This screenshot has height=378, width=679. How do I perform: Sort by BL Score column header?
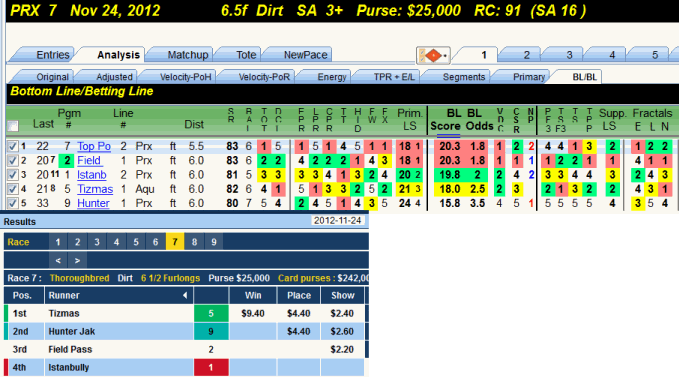446,120
